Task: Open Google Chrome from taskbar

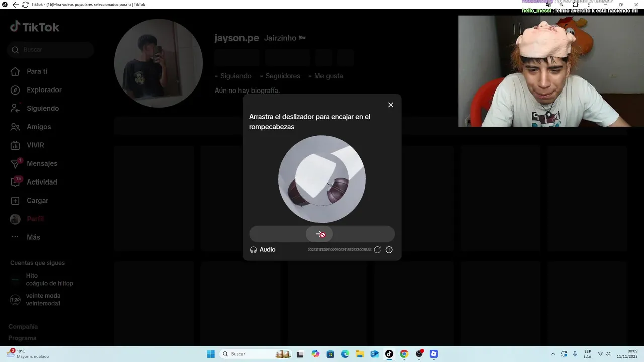Action: click(x=404, y=354)
